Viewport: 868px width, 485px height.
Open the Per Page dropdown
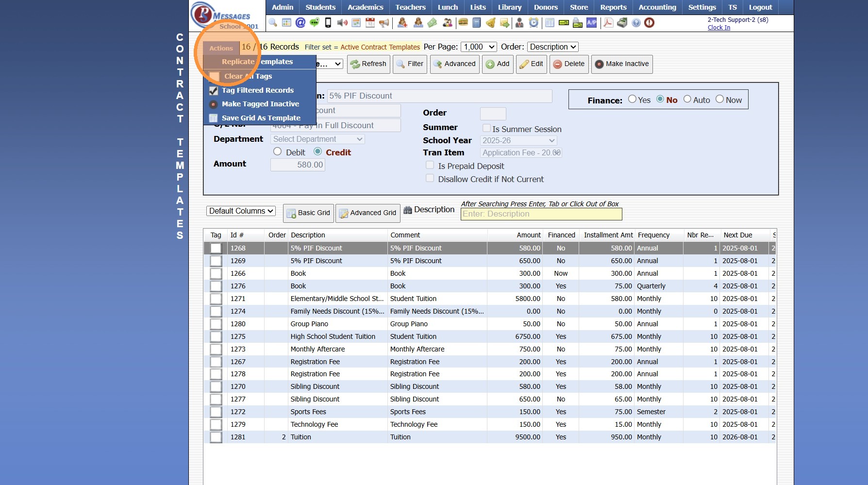478,47
